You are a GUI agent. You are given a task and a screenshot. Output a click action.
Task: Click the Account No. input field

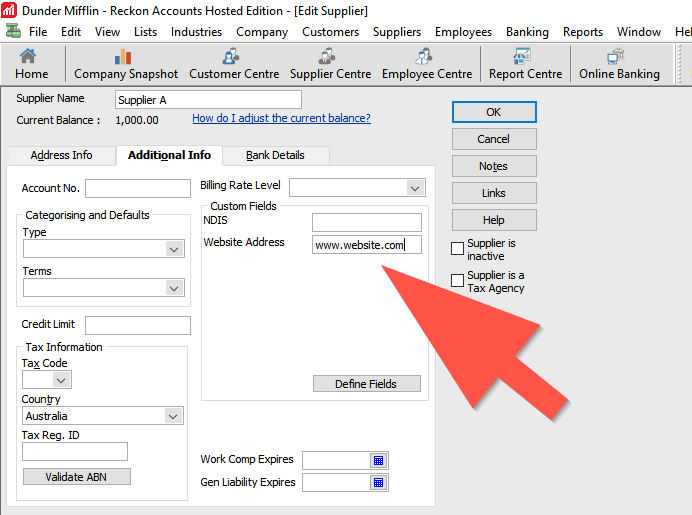click(x=138, y=188)
